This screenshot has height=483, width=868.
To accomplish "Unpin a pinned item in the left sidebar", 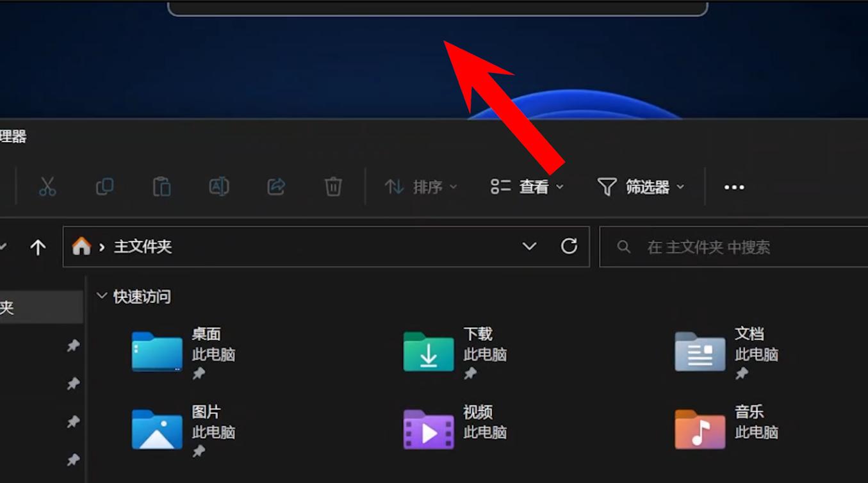I will point(73,345).
